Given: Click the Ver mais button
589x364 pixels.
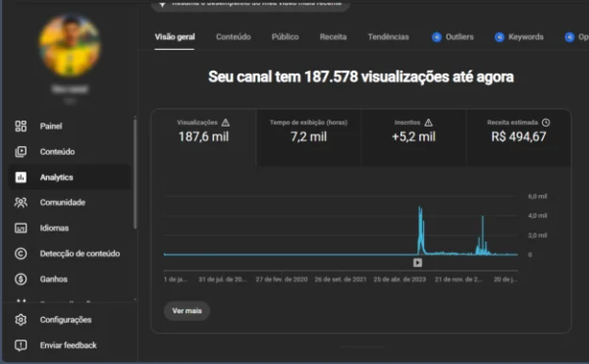Looking at the screenshot, I should coord(187,311).
